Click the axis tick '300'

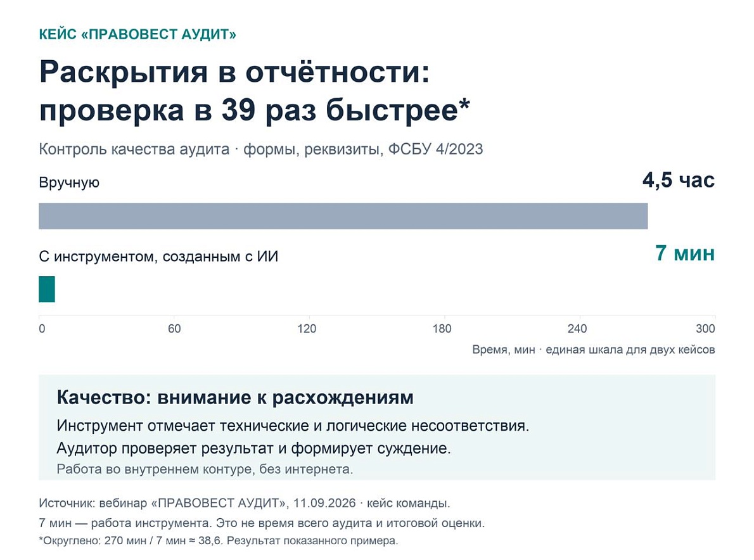click(x=705, y=329)
